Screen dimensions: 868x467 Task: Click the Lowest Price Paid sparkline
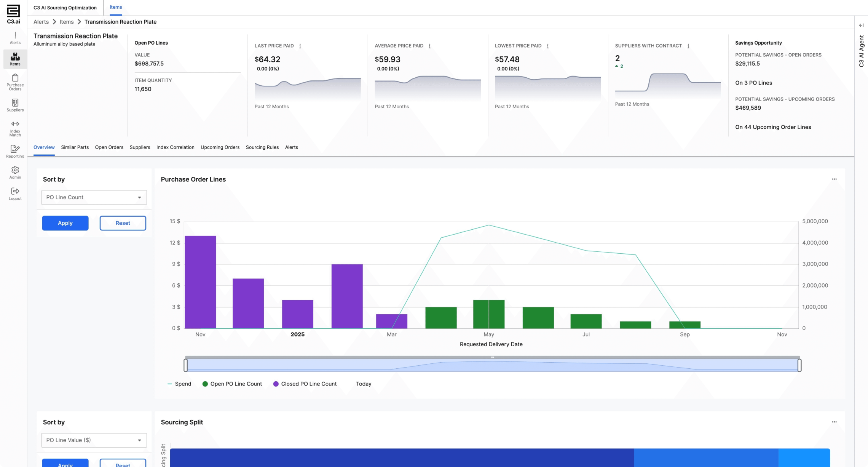(x=548, y=89)
